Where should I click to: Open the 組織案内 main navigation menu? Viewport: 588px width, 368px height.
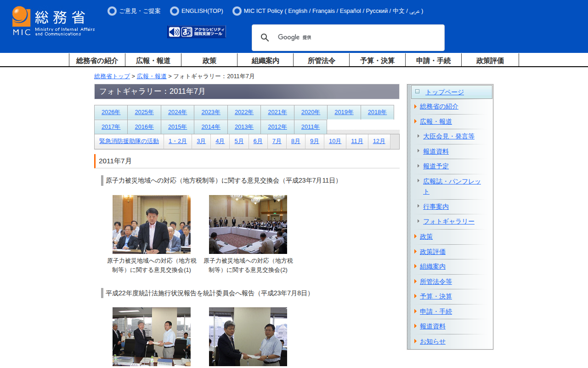265,60
